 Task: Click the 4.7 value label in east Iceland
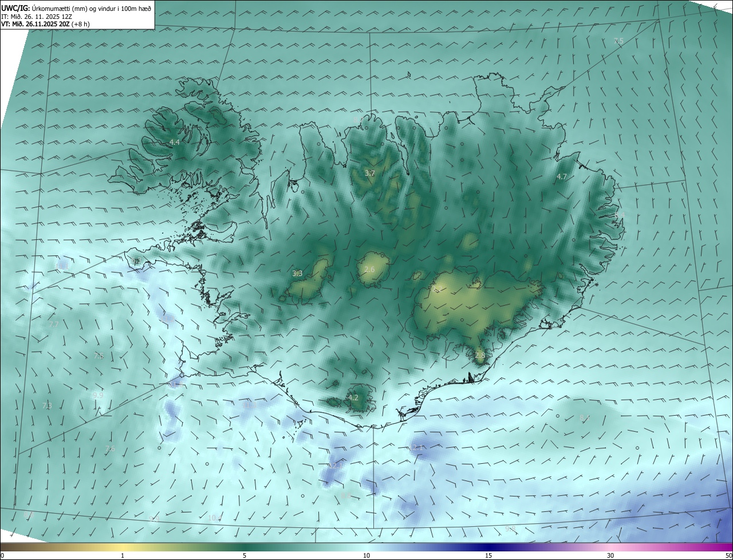(x=561, y=177)
